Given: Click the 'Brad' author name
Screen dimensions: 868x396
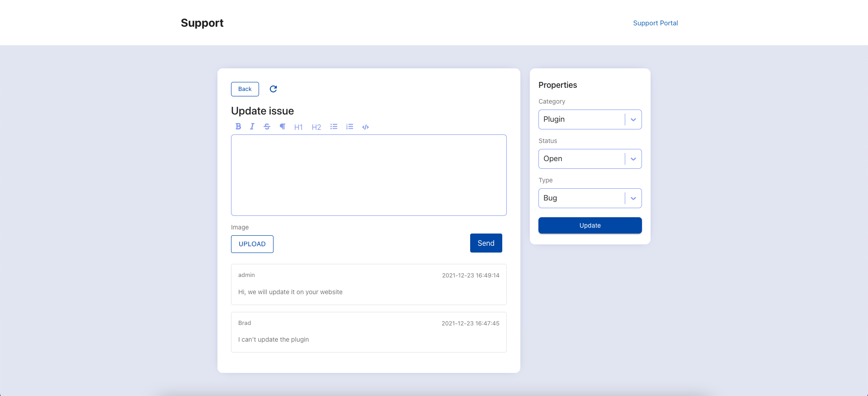Looking at the screenshot, I should tap(245, 323).
